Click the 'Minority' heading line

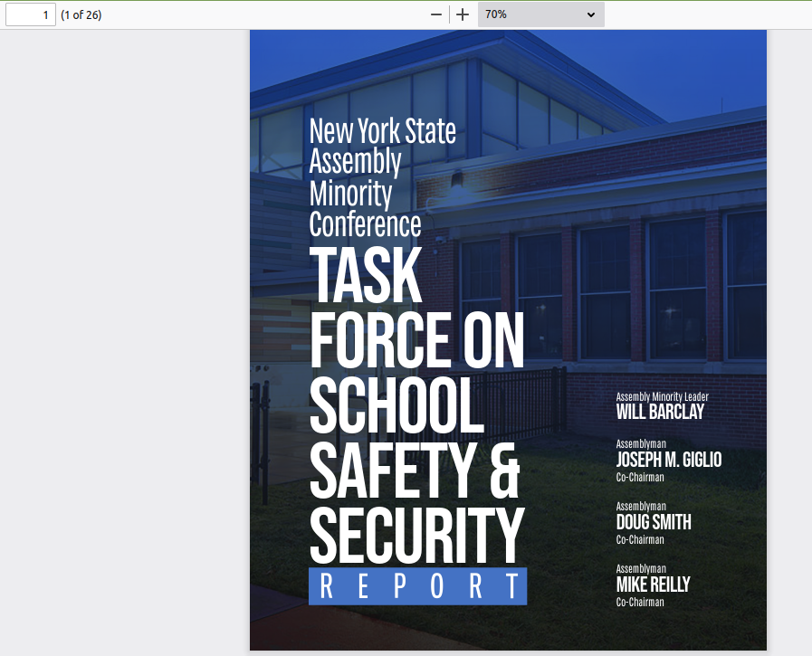(x=350, y=194)
